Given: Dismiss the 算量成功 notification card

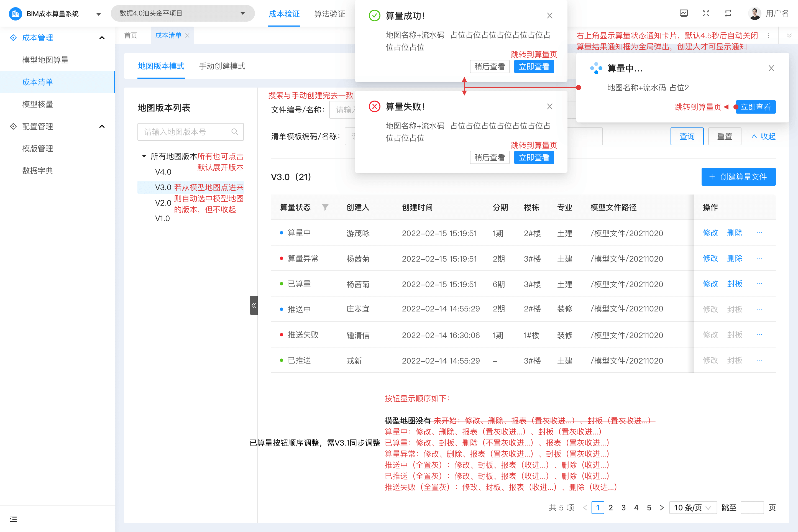Looking at the screenshot, I should click(x=550, y=16).
